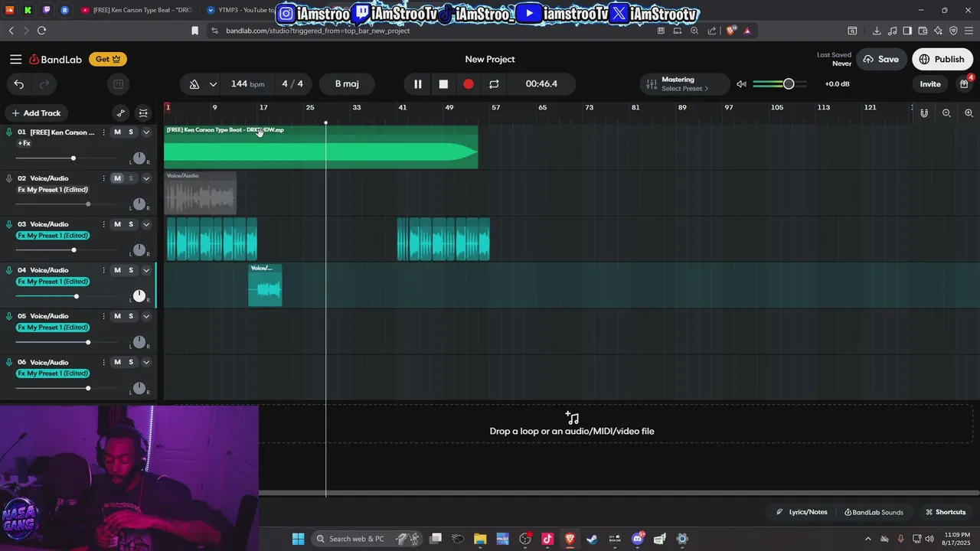
Task: Zoom out the timeline
Action: pos(946,113)
